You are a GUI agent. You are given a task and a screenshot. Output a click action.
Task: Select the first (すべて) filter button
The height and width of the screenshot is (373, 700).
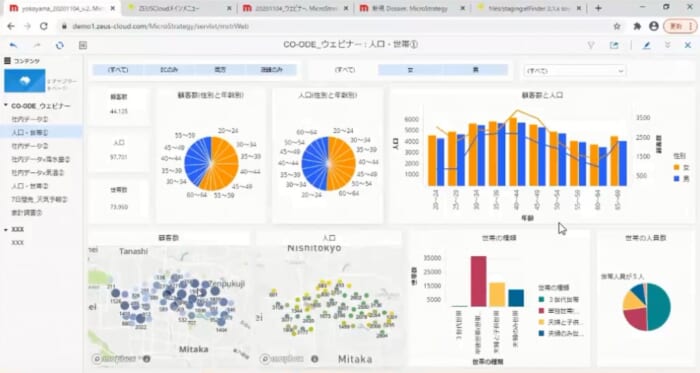coord(118,70)
